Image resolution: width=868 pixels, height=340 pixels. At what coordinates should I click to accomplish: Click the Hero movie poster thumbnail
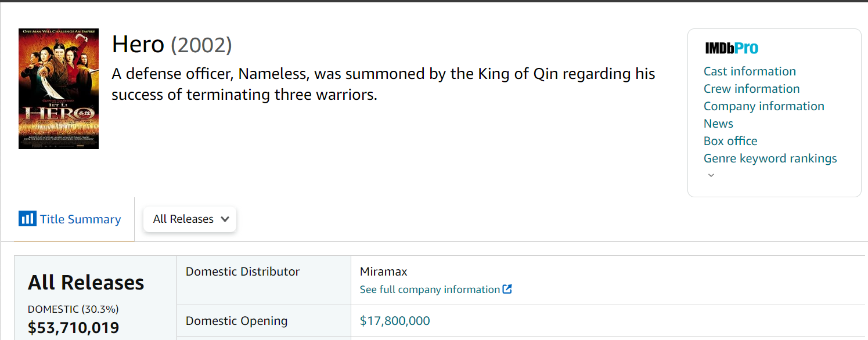click(x=59, y=89)
